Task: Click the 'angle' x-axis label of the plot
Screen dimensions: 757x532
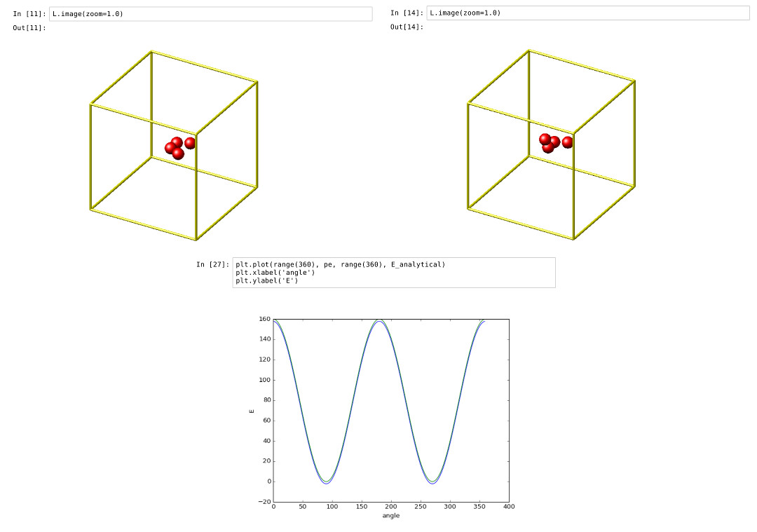Action: (x=391, y=516)
